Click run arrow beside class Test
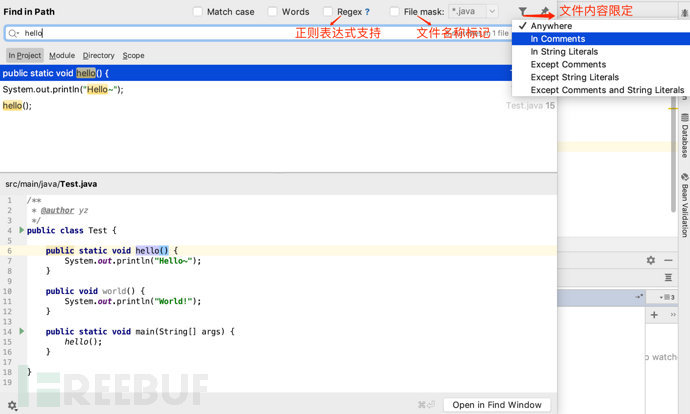Image resolution: width=690 pixels, height=414 pixels. pos(21,230)
